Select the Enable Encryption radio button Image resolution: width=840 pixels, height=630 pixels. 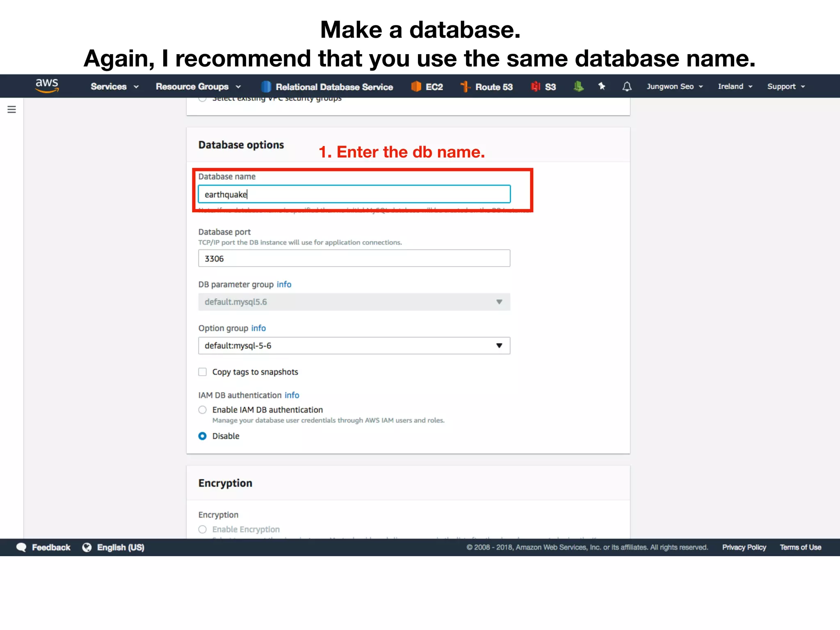[x=202, y=530]
